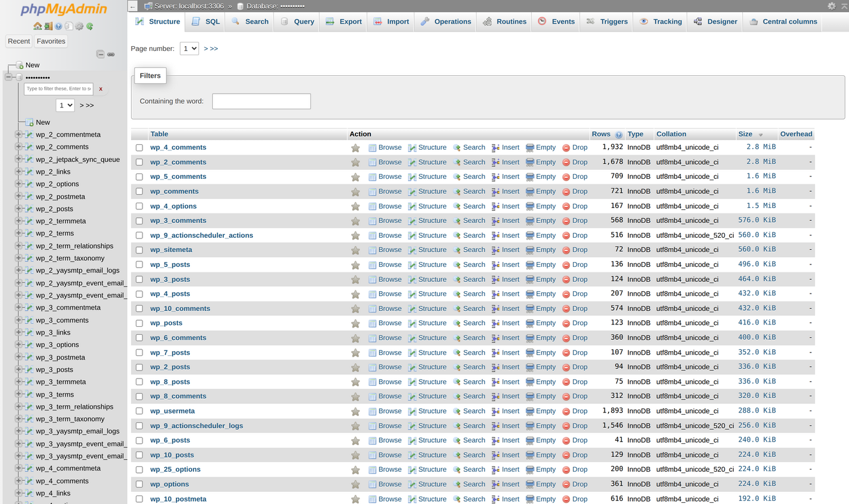The height and width of the screenshot is (504, 849).
Task: Sort tables by Size column header
Action: click(745, 134)
